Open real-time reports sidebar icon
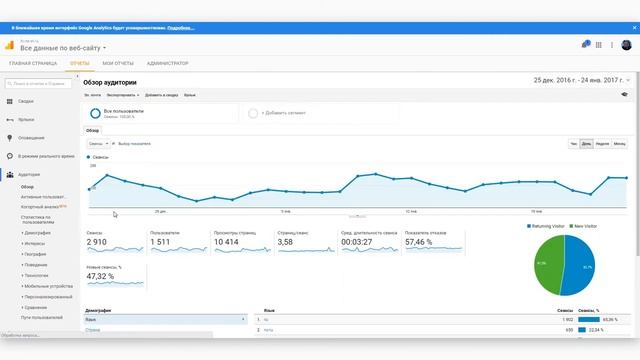640x360 pixels. point(10,156)
